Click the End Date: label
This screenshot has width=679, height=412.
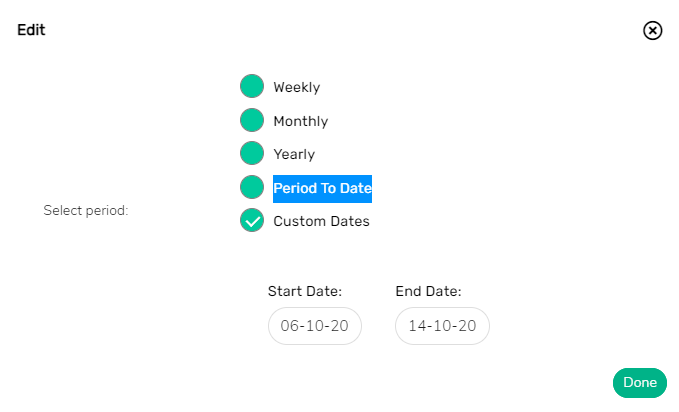coord(428,291)
